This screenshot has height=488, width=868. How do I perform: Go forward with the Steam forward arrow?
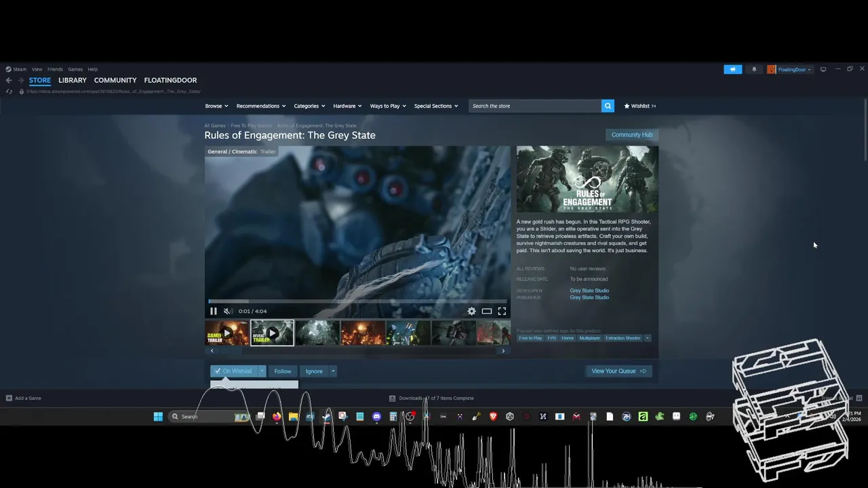click(x=20, y=80)
